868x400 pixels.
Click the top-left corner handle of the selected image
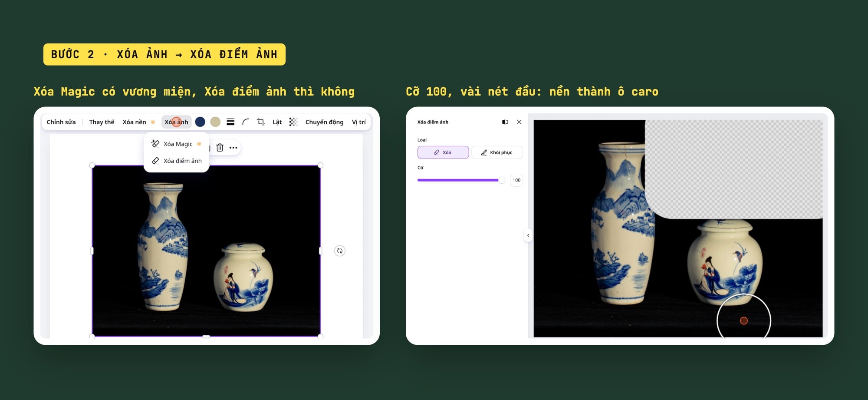coord(92,165)
